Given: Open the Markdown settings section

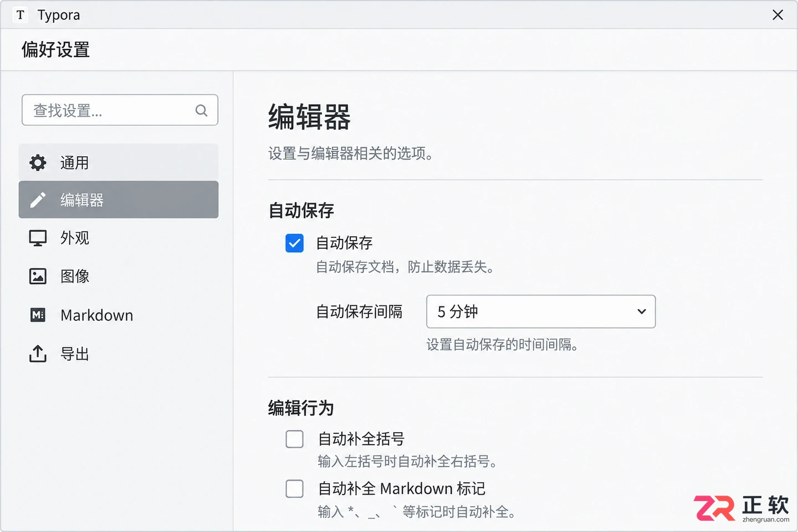Looking at the screenshot, I should click(119, 315).
